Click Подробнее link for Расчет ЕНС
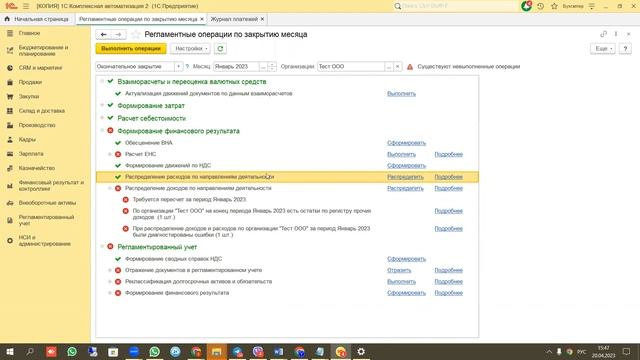 448,154
